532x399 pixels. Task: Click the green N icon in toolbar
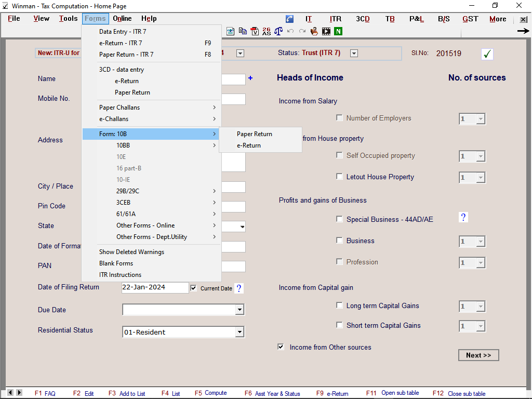click(x=338, y=31)
